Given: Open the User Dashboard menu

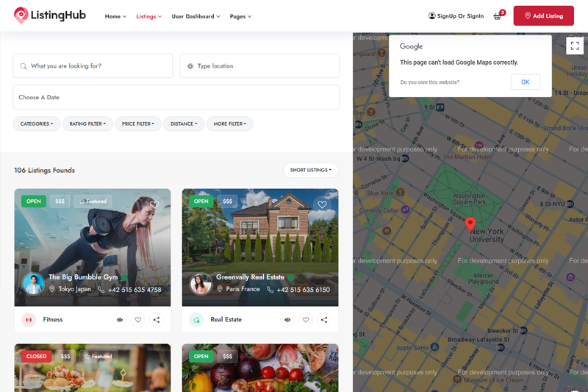Looking at the screenshot, I should click(196, 16).
